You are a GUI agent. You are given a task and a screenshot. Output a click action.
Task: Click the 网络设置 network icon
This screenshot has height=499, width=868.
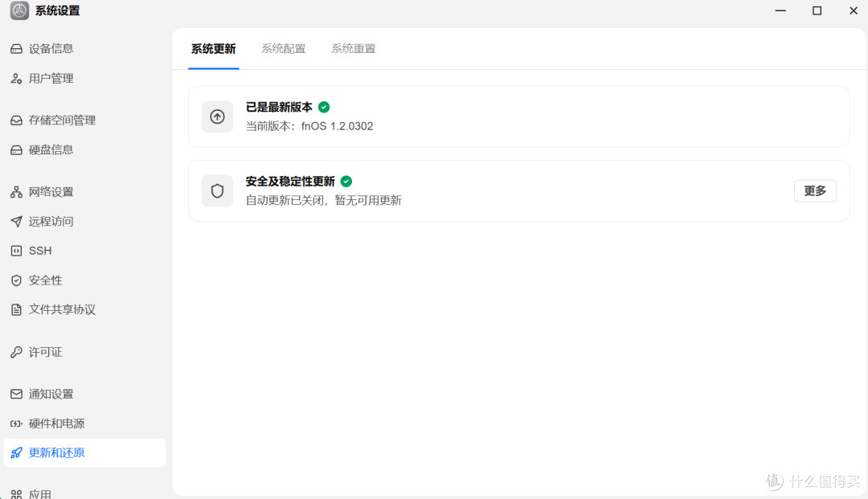[17, 192]
